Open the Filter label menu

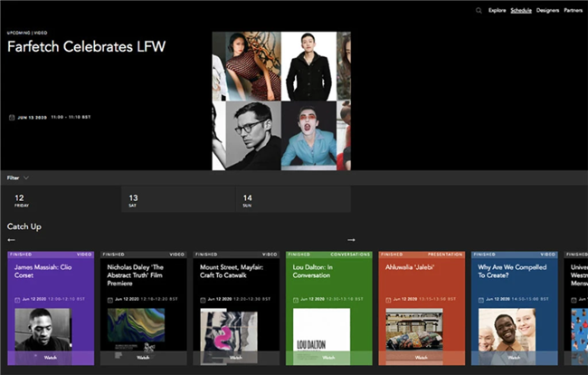14,178
